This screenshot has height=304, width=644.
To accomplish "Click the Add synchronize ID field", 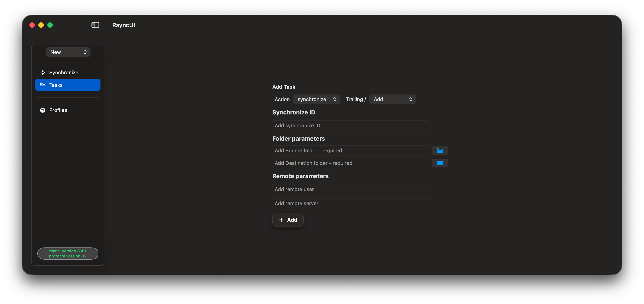I will [350, 126].
